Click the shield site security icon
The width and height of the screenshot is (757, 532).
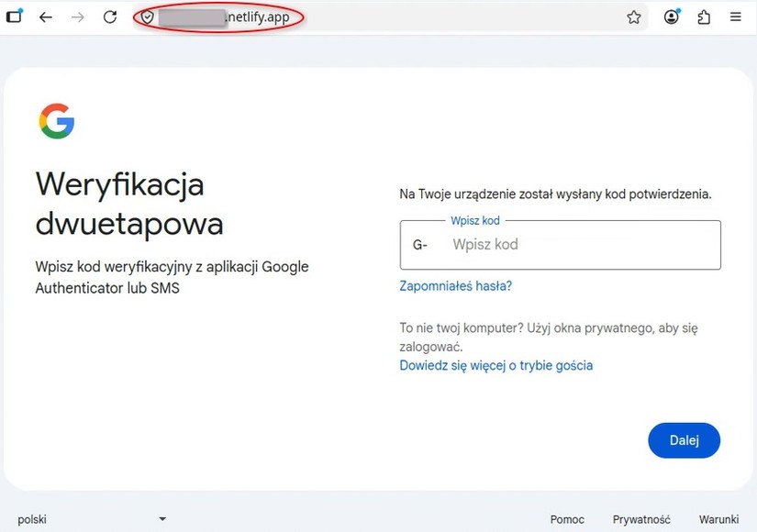[x=147, y=17]
